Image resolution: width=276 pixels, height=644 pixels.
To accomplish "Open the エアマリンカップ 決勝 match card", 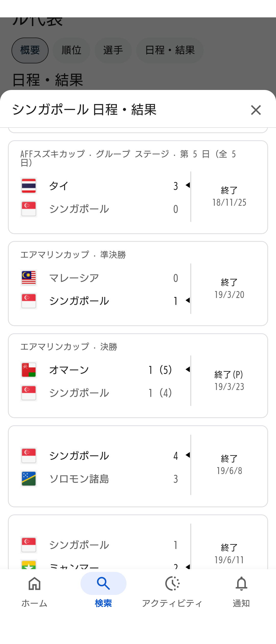I will coord(138,376).
